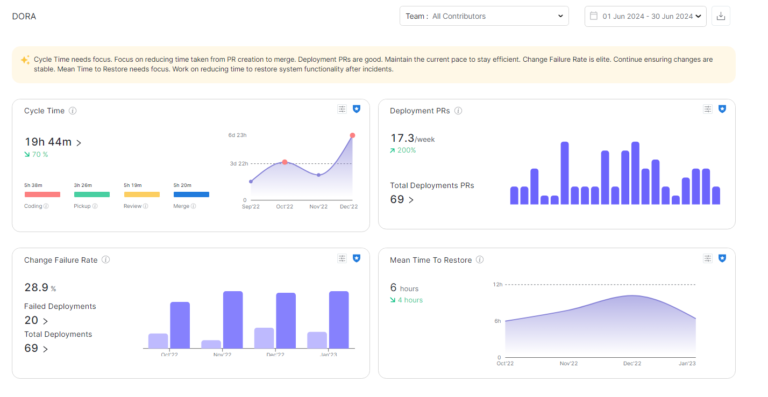Expand Total Deployments 69 chevron in Change Failure Rate

pyautogui.click(x=45, y=349)
